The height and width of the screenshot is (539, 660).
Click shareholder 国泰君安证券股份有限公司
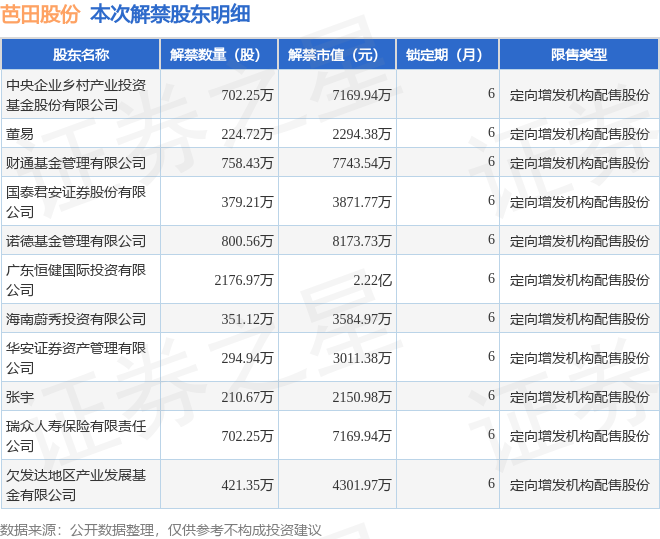[x=76, y=202]
